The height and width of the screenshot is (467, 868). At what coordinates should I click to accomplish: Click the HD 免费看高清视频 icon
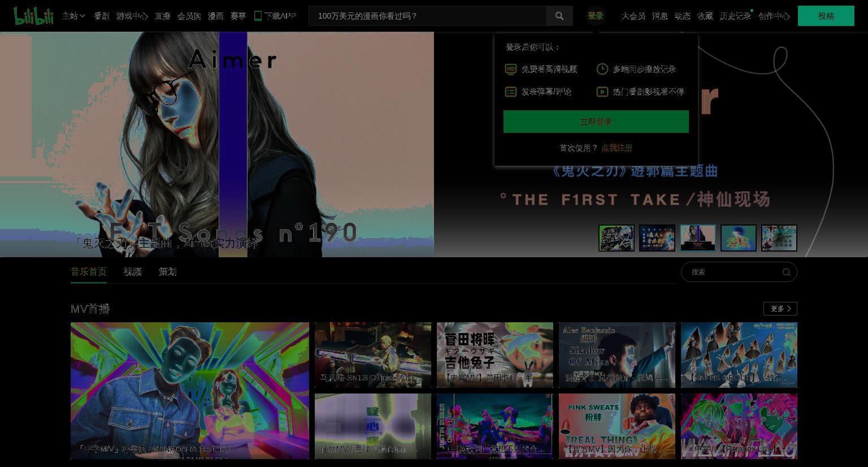click(x=511, y=69)
